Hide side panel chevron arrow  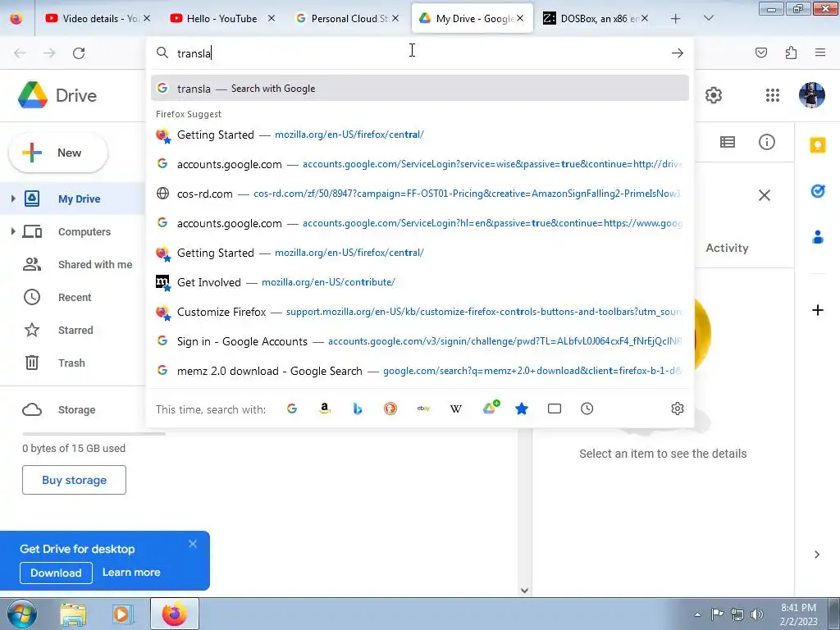[817, 555]
